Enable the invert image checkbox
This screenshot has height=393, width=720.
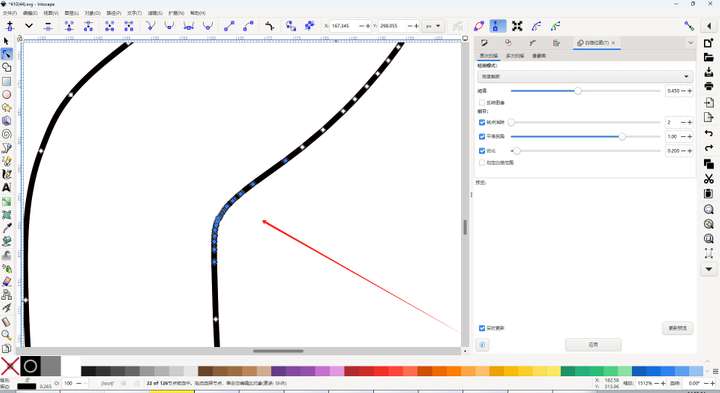[482, 103]
